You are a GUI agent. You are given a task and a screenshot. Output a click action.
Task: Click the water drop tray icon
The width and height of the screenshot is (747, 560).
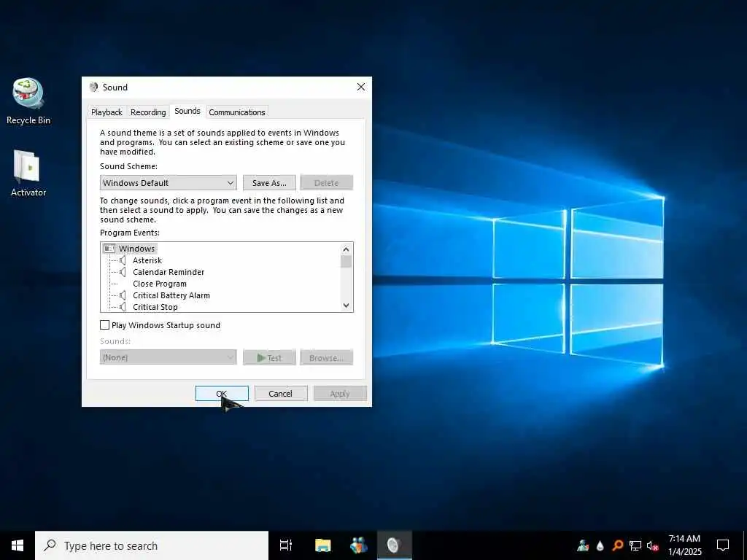600,545
